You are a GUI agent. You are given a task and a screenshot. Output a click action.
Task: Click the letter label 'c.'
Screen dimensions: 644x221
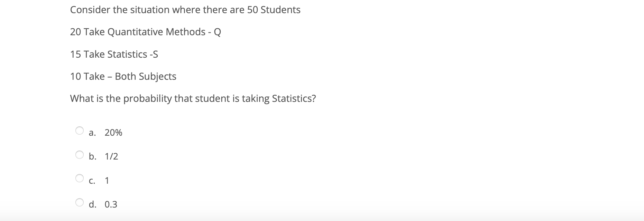92,181
